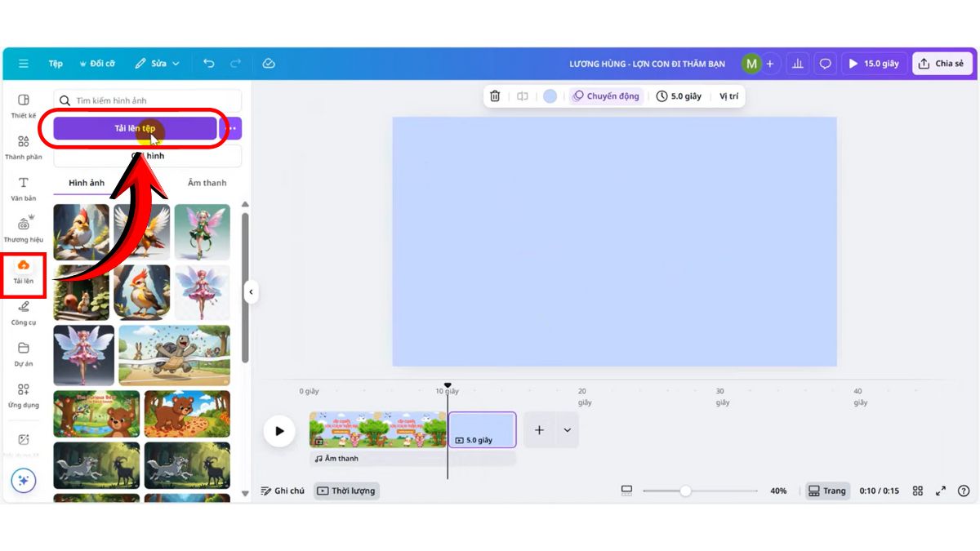Open the Thành phần panel

[x=24, y=147]
